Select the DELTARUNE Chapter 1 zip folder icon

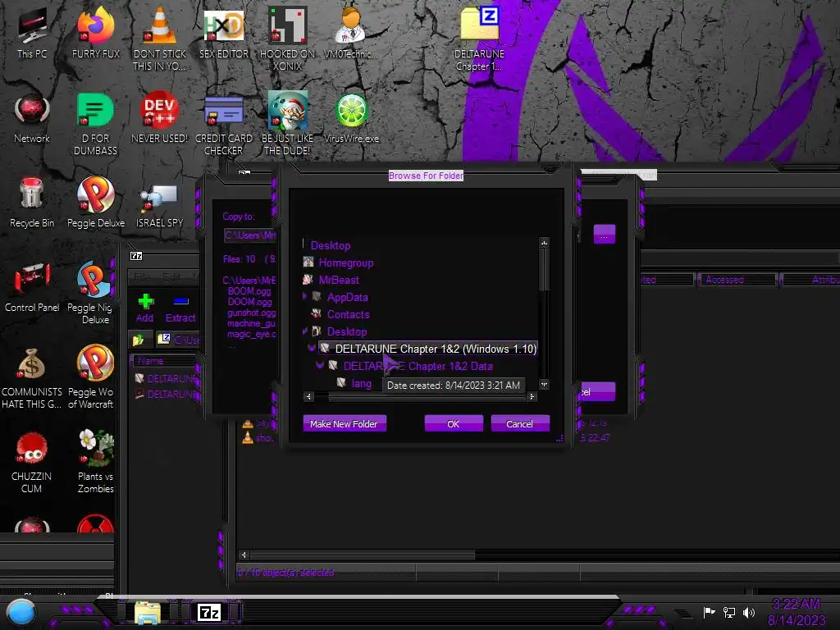(479, 39)
